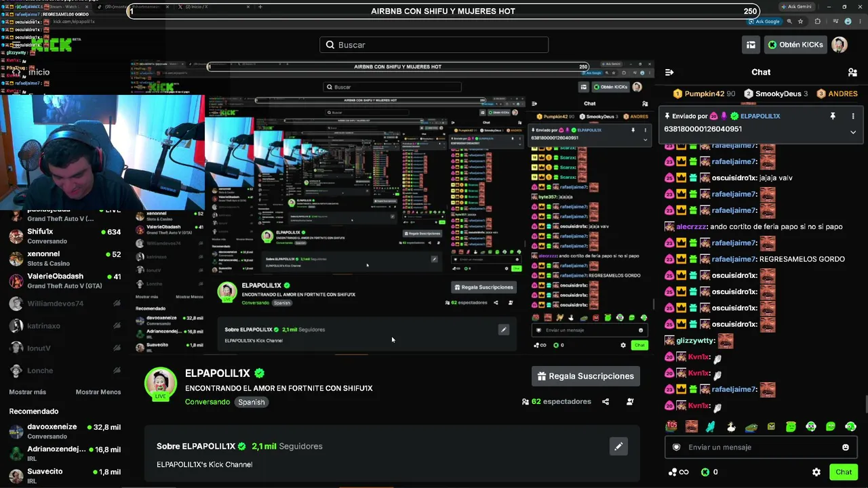Open a new browser tab

click(260, 7)
